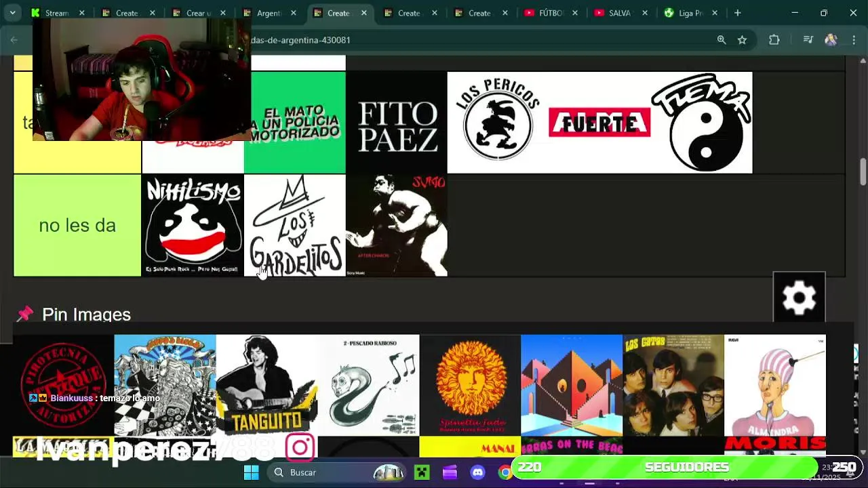Click the pushpin icon beside Pin Images
This screenshot has width=868, height=488.
[x=25, y=314]
